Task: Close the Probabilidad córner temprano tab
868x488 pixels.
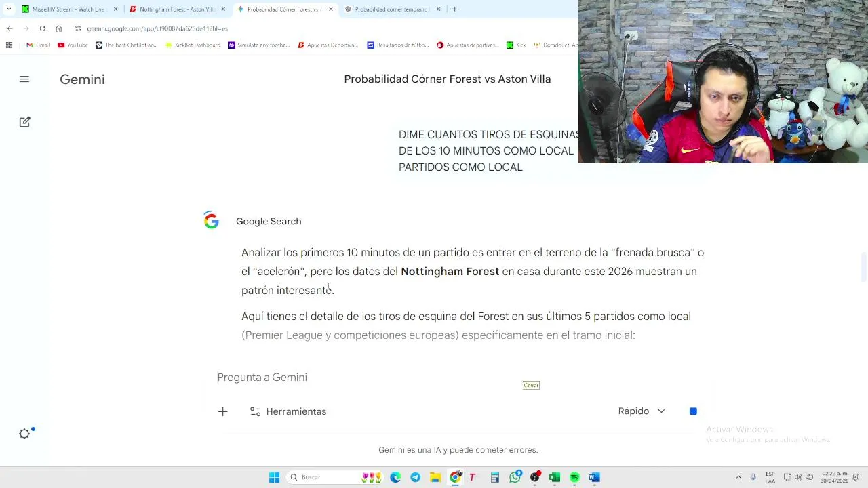Action: click(438, 9)
